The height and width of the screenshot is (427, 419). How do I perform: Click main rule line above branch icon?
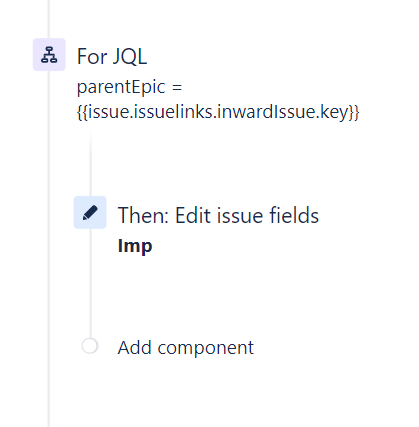49,19
